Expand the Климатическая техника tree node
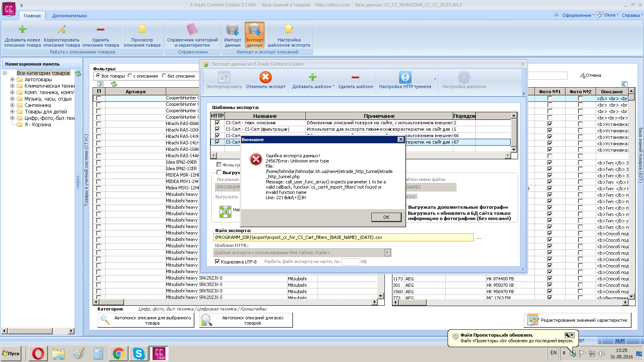 tap(12, 86)
